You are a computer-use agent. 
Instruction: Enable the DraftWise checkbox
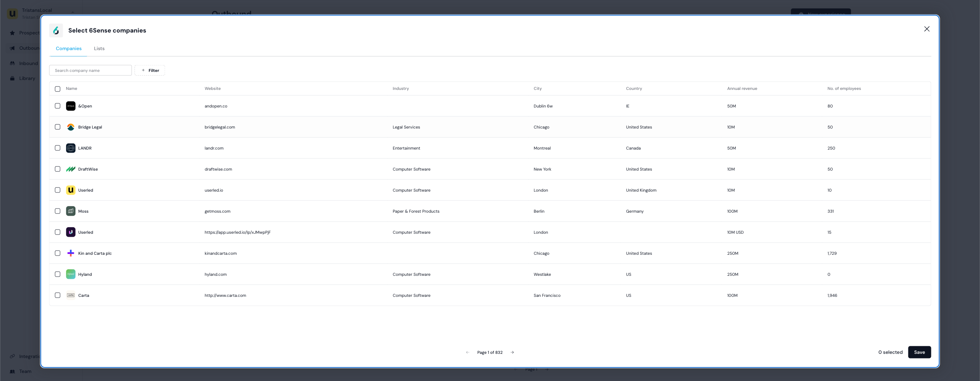pyautogui.click(x=57, y=169)
